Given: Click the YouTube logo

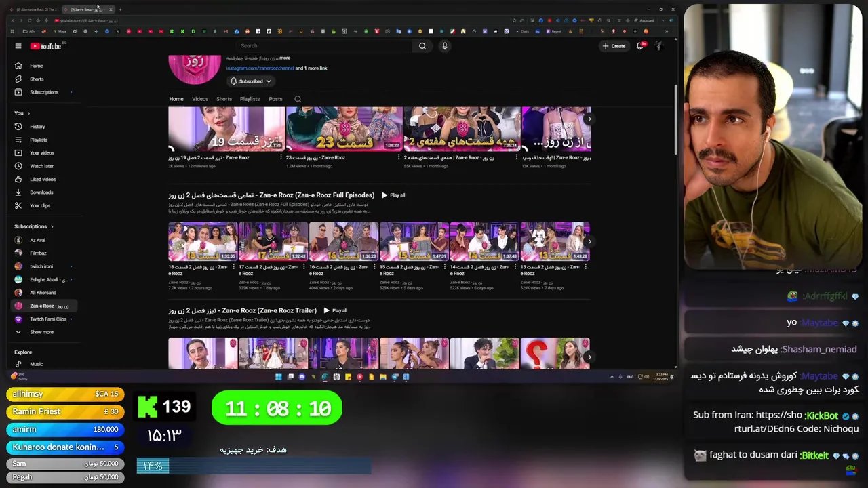Looking at the screenshot, I should pos(45,46).
